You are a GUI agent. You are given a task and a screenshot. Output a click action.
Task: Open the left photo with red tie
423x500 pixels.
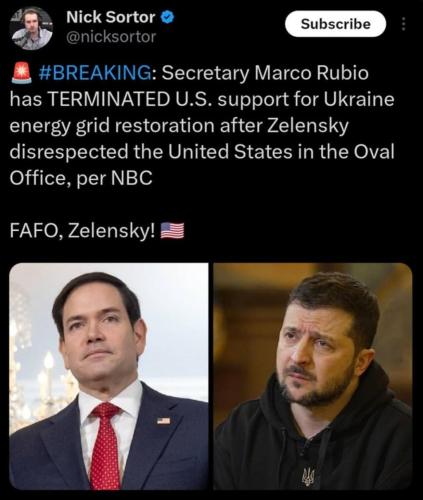tap(109, 376)
